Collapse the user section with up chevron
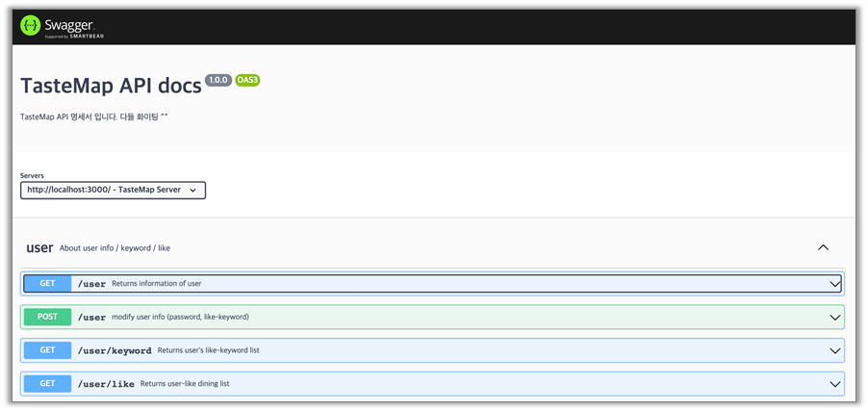The width and height of the screenshot is (868, 411). point(823,247)
